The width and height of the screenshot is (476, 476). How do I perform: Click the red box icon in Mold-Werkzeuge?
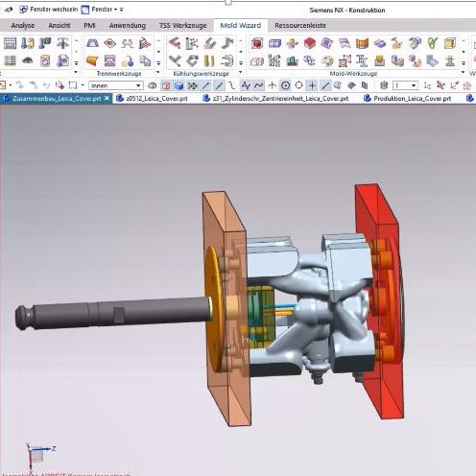click(x=257, y=43)
